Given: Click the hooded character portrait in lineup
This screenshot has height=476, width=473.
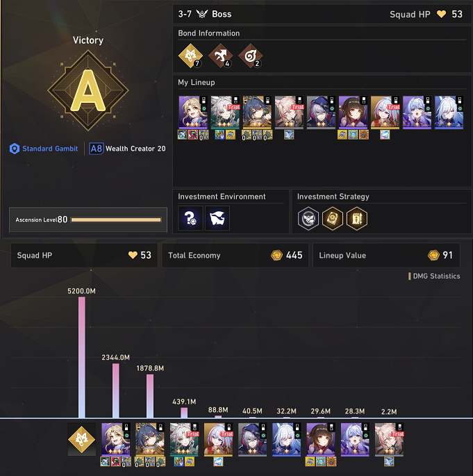Looking at the screenshot, I should [321, 113].
